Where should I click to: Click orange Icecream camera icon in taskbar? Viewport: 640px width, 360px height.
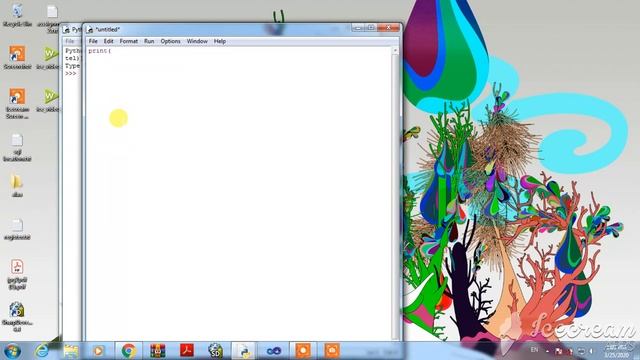(x=332, y=351)
